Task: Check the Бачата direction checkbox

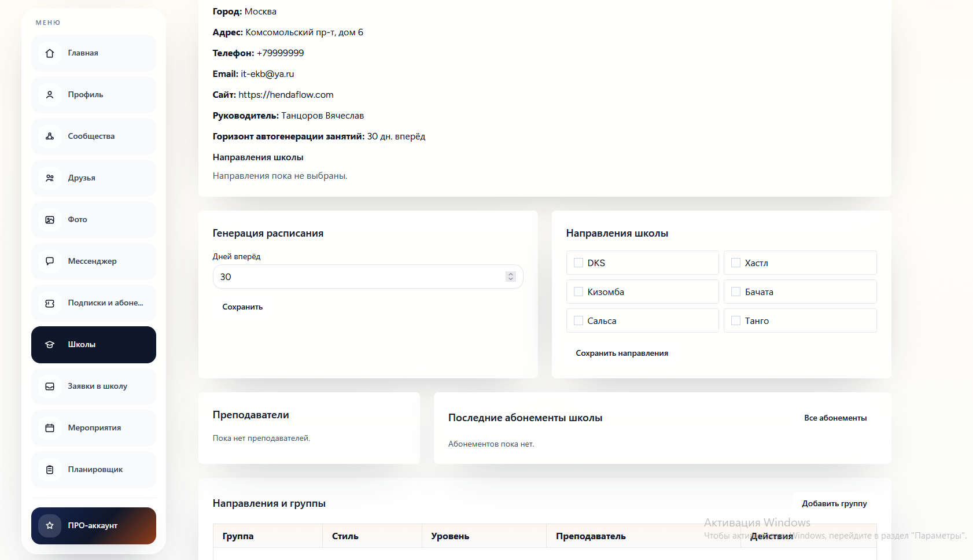Action: [736, 292]
